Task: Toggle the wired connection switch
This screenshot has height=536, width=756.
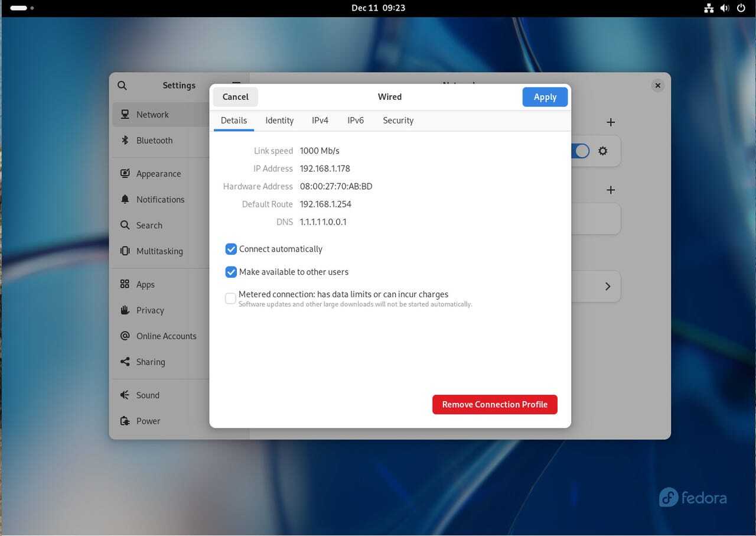Action: click(580, 151)
